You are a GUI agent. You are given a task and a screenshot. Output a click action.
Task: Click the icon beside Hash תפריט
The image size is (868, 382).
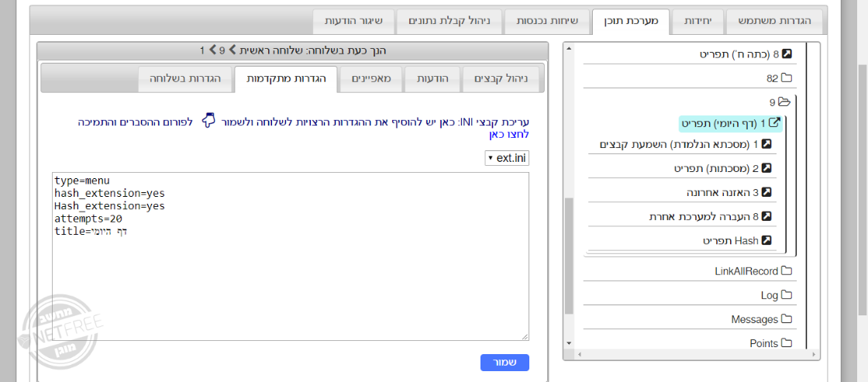tap(766, 241)
